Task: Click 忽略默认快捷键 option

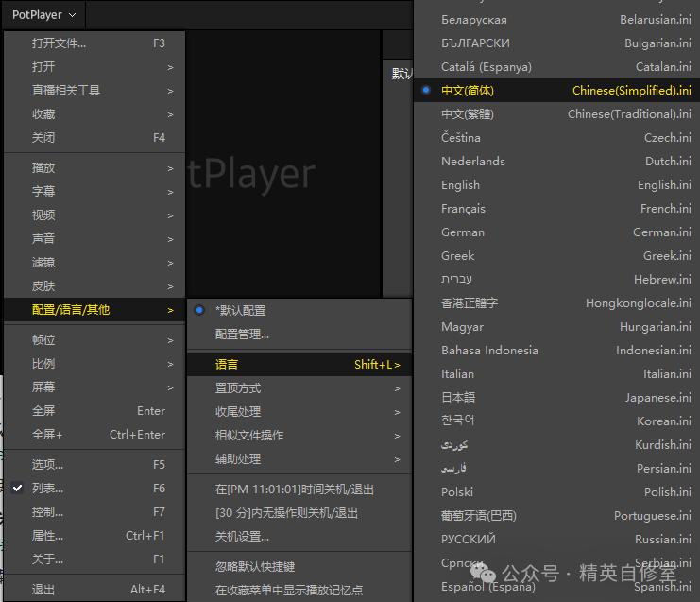Action: [x=255, y=567]
